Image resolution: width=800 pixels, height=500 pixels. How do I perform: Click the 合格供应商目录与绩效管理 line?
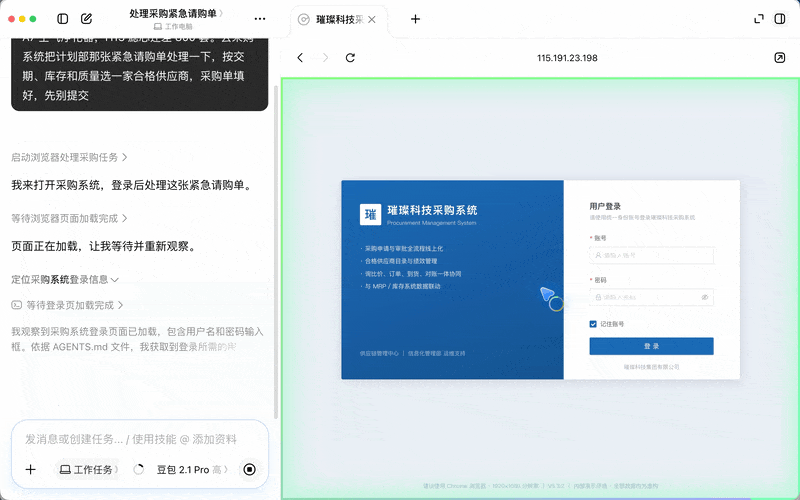(x=401, y=261)
